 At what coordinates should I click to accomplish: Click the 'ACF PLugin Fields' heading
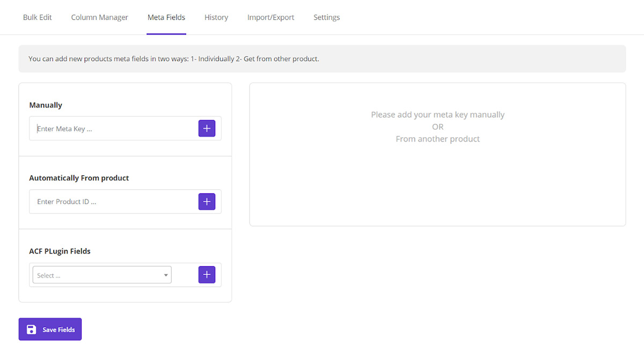[60, 251]
